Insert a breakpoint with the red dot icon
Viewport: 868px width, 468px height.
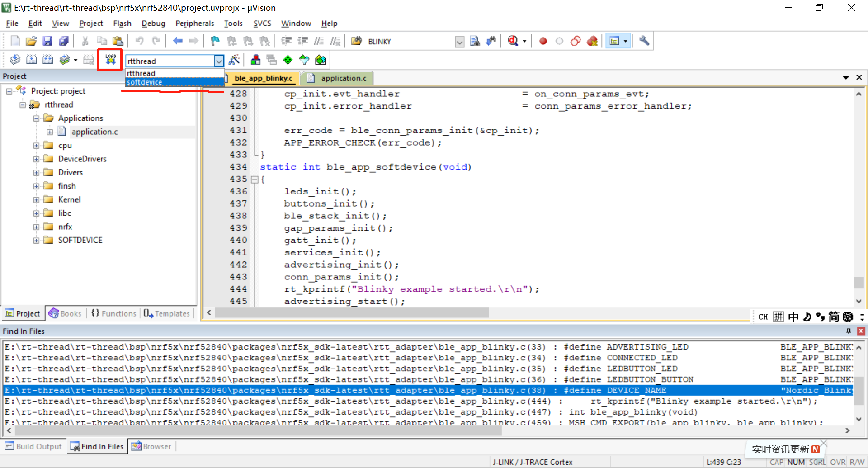pos(543,41)
